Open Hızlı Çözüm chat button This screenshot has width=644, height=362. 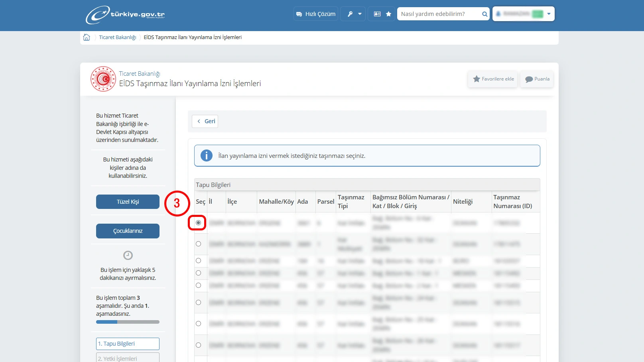click(316, 14)
